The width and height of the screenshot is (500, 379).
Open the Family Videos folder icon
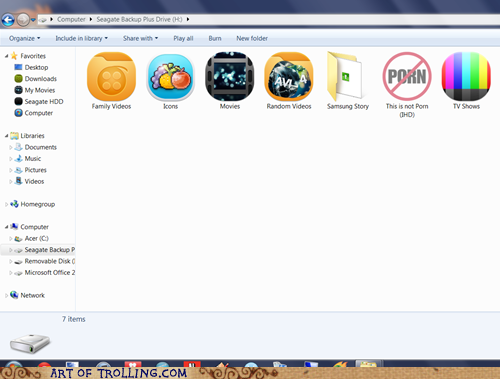point(111,77)
